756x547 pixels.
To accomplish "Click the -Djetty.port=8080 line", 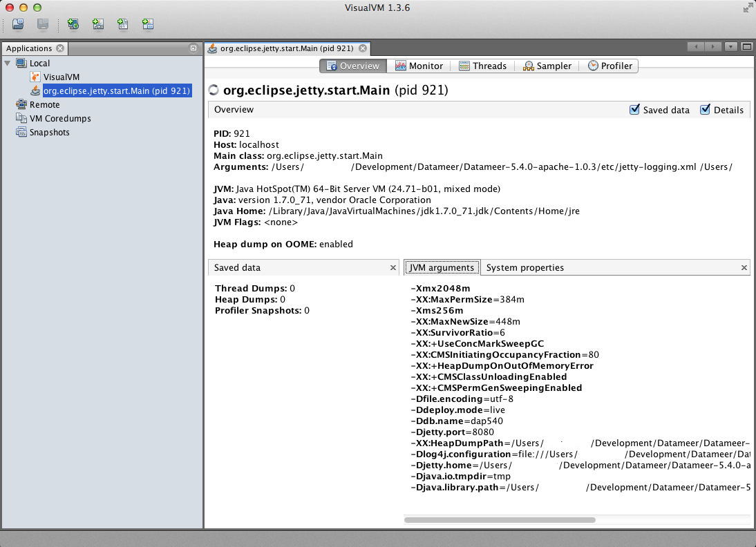I will (x=452, y=432).
